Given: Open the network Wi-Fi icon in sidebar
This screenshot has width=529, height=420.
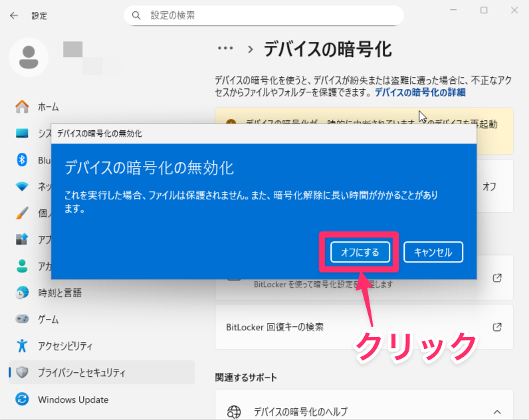Looking at the screenshot, I should [x=22, y=186].
